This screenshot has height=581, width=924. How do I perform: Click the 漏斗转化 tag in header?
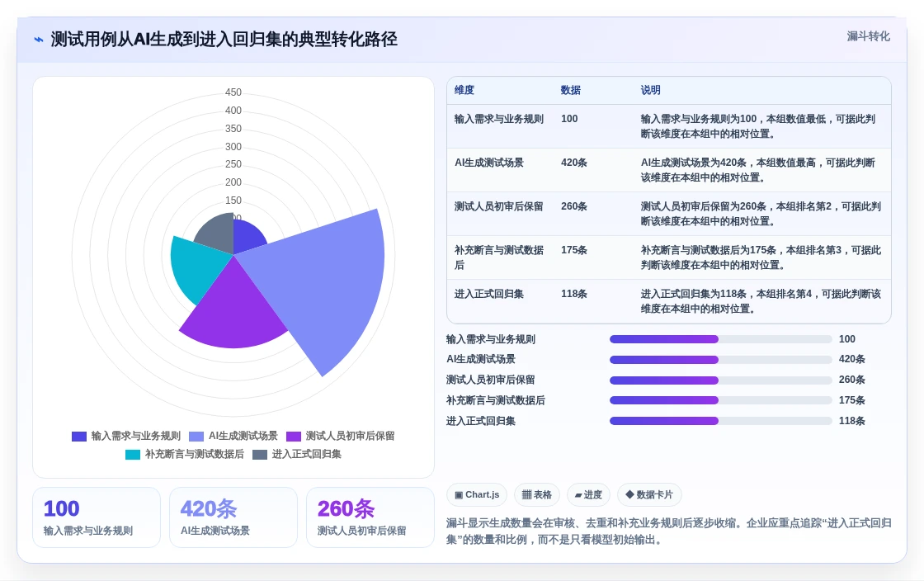(868, 36)
